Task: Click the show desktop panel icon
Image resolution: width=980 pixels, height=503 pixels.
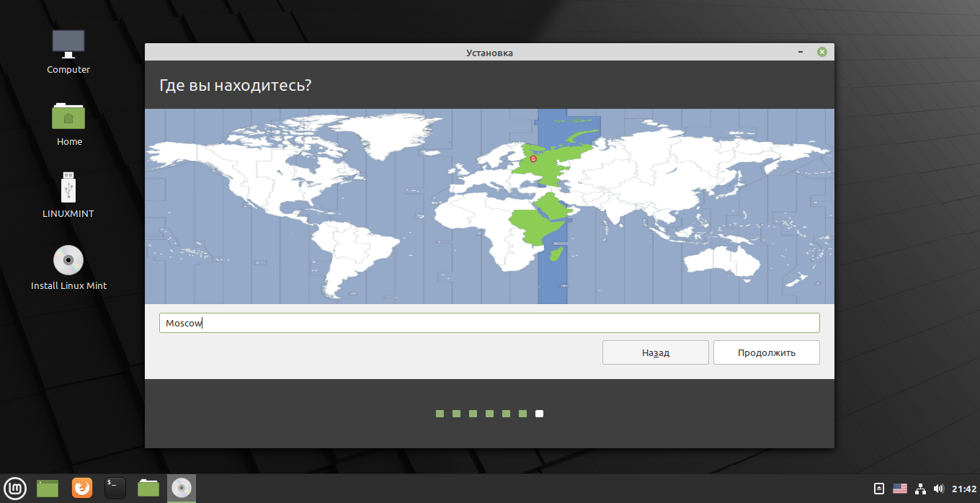Action: coord(48,488)
